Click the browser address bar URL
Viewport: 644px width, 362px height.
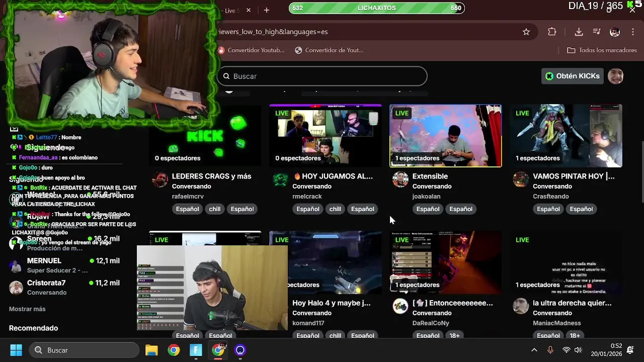coord(272,32)
